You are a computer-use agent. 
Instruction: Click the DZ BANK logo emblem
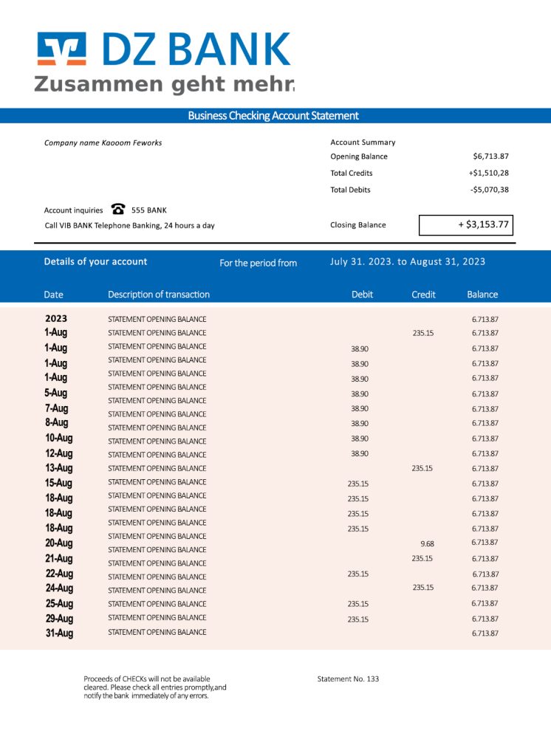(x=62, y=51)
